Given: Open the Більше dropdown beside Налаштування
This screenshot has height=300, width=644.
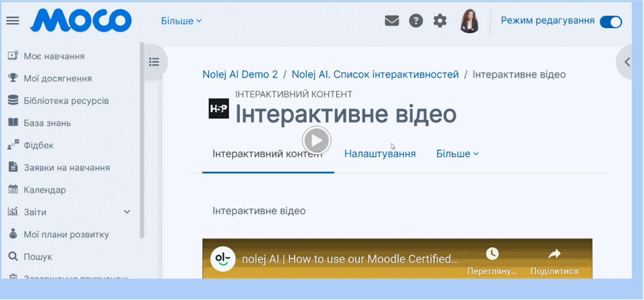Looking at the screenshot, I should (x=457, y=154).
